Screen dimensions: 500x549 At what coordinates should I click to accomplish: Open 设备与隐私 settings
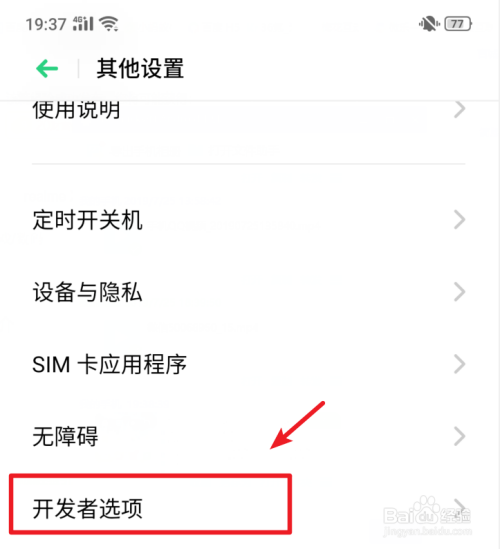click(250, 292)
